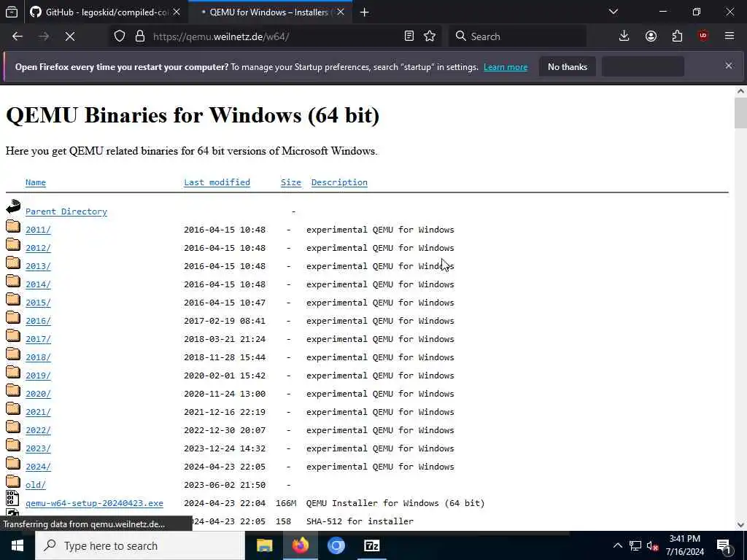Open the 2013/ folder link
Image resolution: width=747 pixels, height=560 pixels.
[38, 266]
